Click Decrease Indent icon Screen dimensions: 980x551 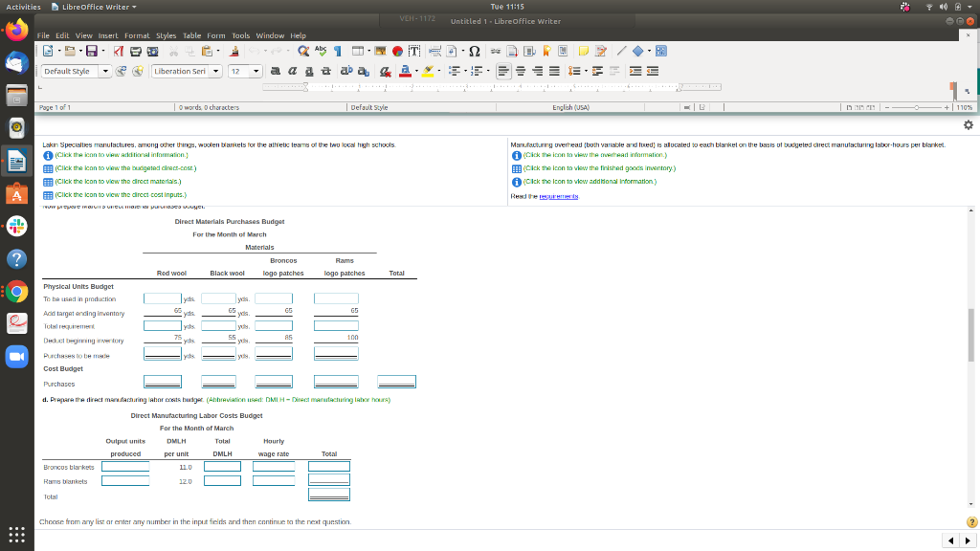tap(653, 71)
